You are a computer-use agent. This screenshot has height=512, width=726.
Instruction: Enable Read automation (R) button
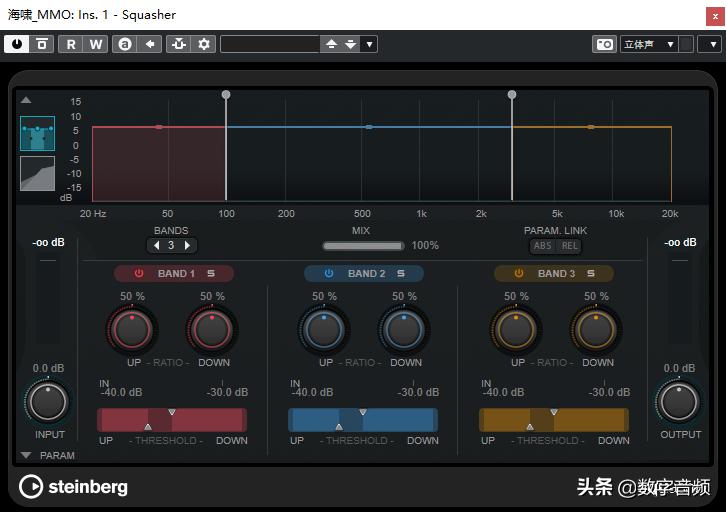point(71,44)
